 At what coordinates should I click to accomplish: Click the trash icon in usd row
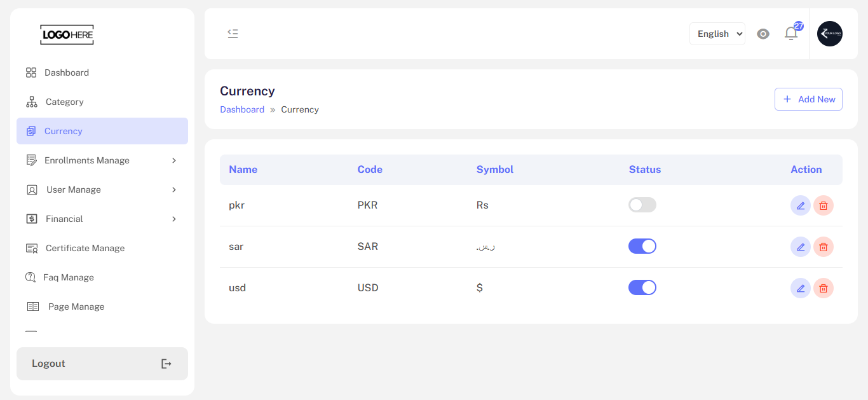click(x=824, y=288)
